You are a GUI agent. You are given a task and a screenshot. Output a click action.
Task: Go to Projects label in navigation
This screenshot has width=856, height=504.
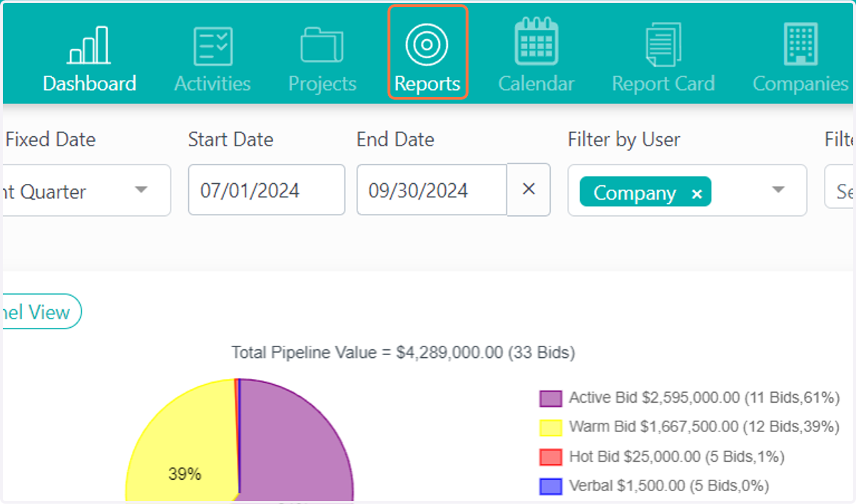(322, 83)
